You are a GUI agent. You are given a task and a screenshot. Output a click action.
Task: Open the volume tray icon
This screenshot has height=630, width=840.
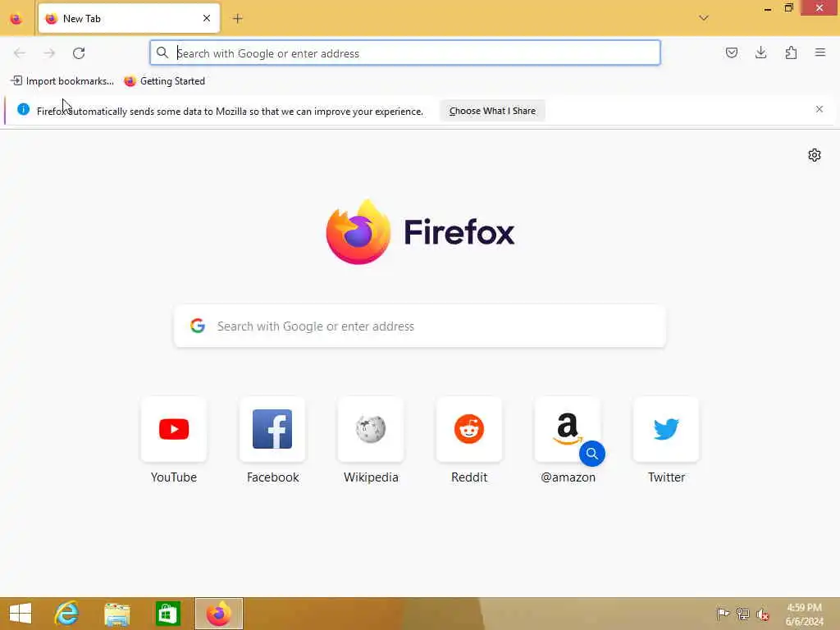pos(762,614)
